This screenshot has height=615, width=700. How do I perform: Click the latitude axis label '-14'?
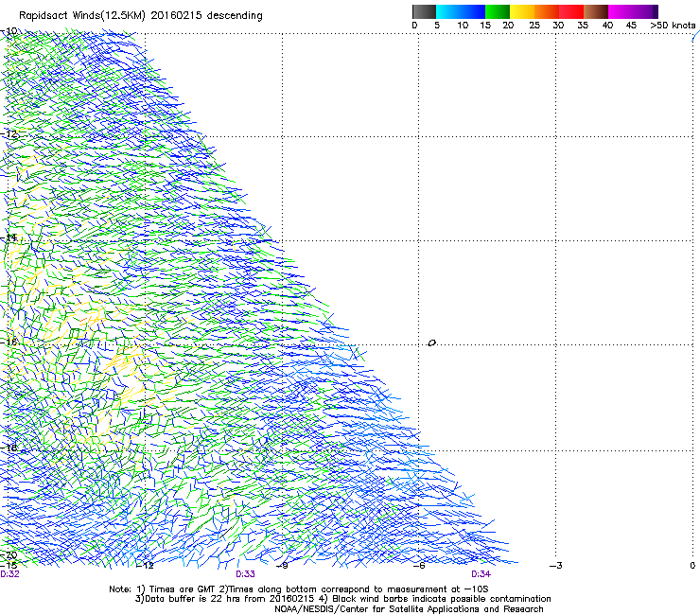[x=9, y=237]
